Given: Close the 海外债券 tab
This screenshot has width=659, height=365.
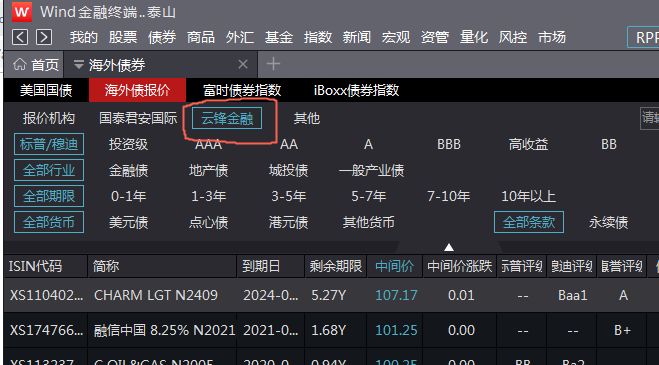Looking at the screenshot, I should 243,64.
